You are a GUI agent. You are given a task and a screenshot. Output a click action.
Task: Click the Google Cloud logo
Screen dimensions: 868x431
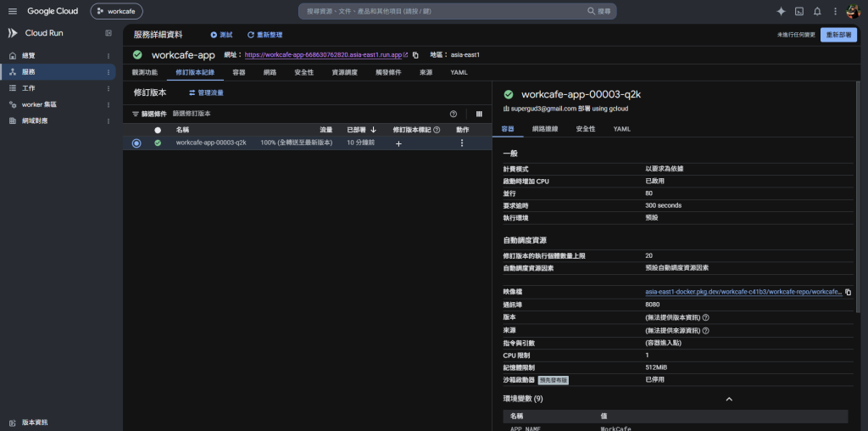click(x=53, y=11)
